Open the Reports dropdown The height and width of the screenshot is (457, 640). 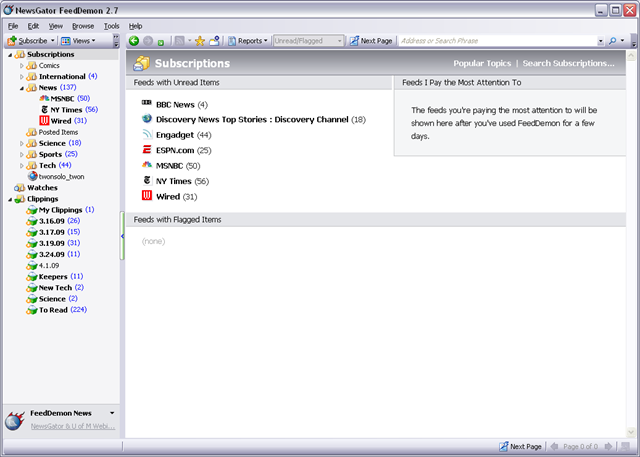[x=248, y=41]
